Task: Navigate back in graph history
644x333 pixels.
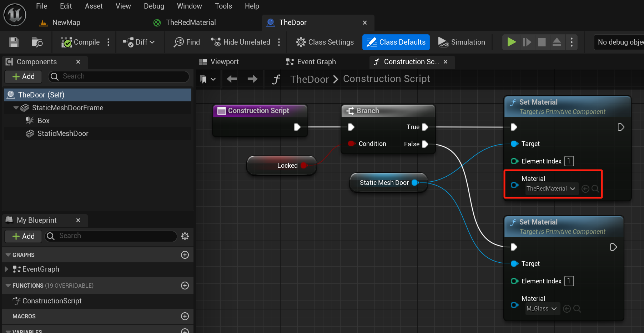Action: [x=232, y=79]
